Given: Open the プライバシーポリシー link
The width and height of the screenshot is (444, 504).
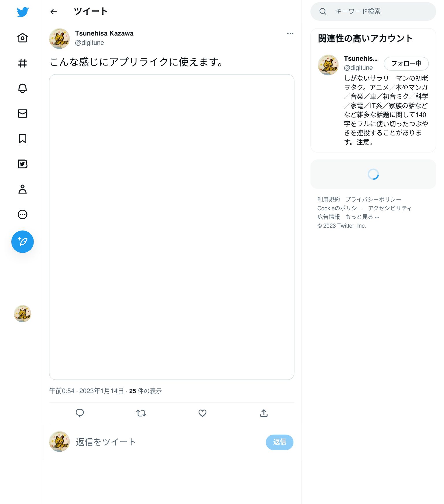Looking at the screenshot, I should point(373,200).
